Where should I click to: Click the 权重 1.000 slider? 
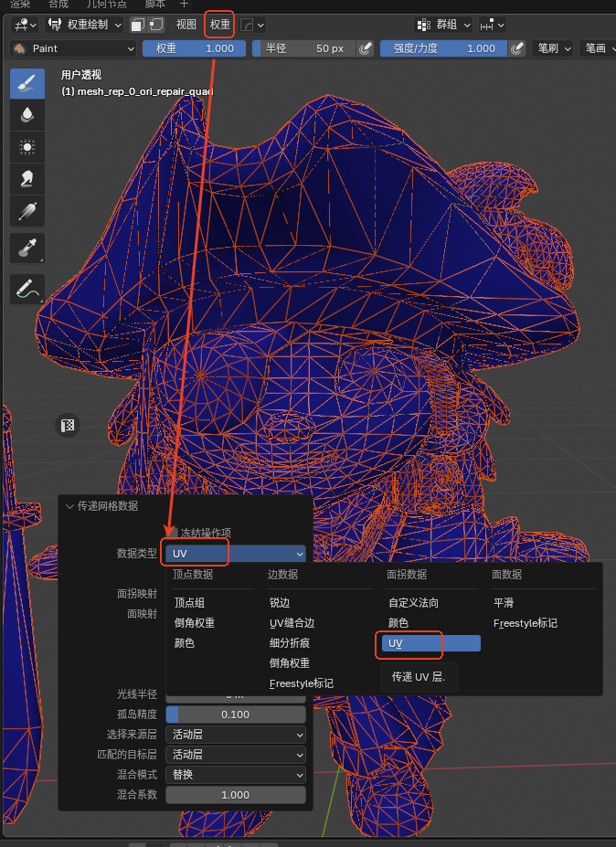point(194,48)
